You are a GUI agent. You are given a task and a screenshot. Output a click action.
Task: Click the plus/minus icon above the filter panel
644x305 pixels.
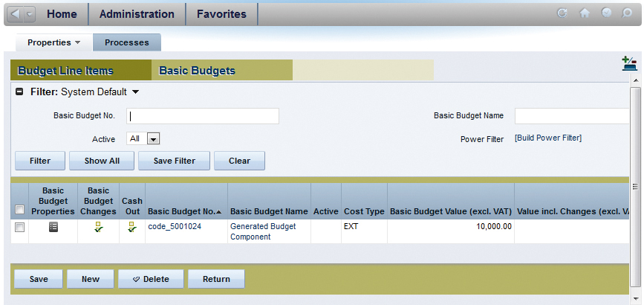[629, 64]
